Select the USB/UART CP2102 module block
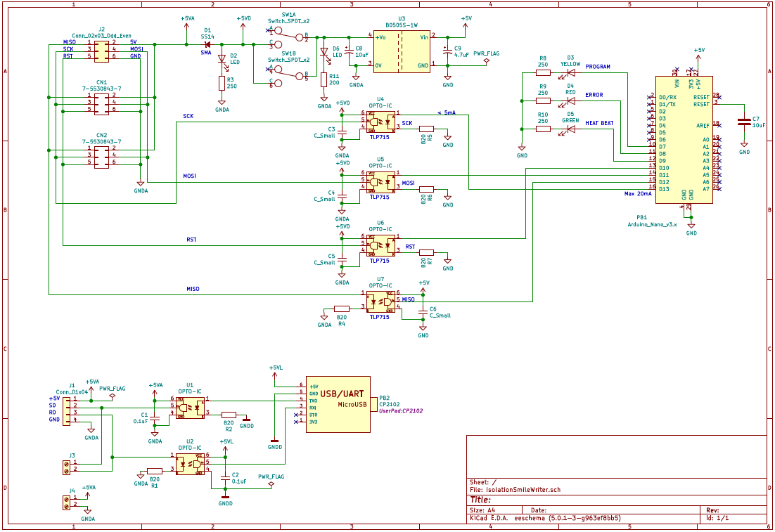 click(338, 405)
